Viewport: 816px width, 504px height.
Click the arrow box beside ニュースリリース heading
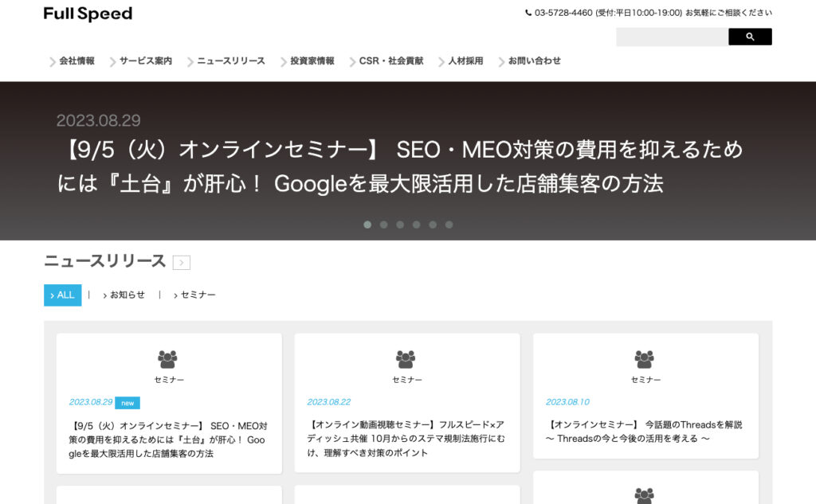click(181, 263)
